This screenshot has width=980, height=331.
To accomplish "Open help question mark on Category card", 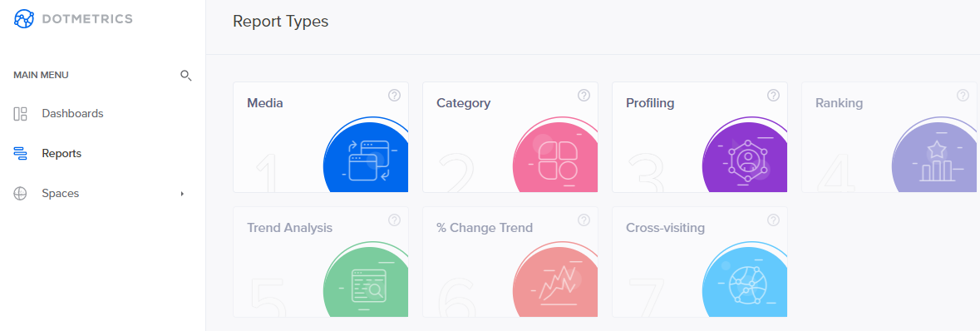I will coord(584,95).
